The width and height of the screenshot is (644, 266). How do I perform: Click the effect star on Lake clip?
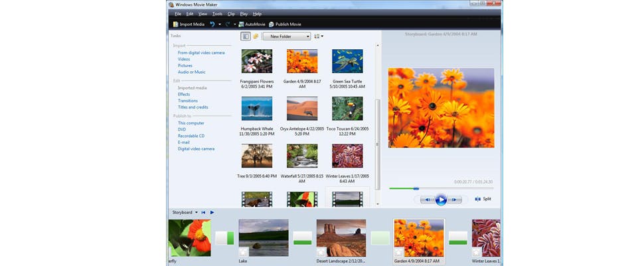(243, 252)
